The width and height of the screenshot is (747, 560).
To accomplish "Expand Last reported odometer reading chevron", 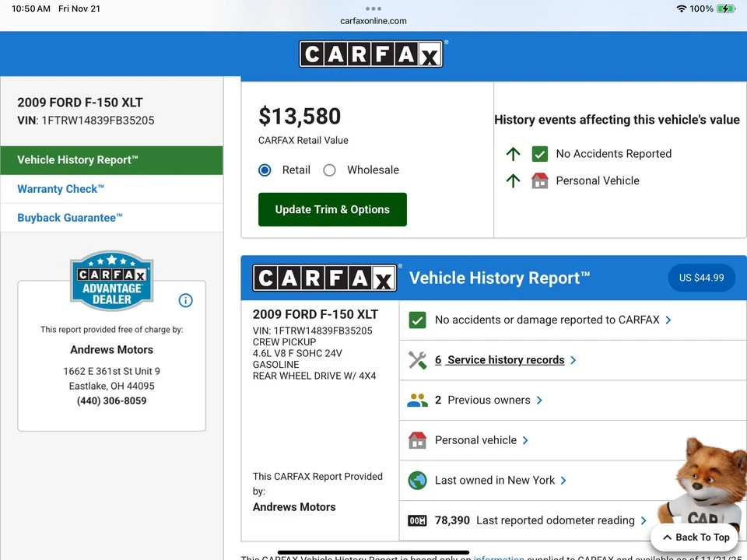I will click(644, 520).
